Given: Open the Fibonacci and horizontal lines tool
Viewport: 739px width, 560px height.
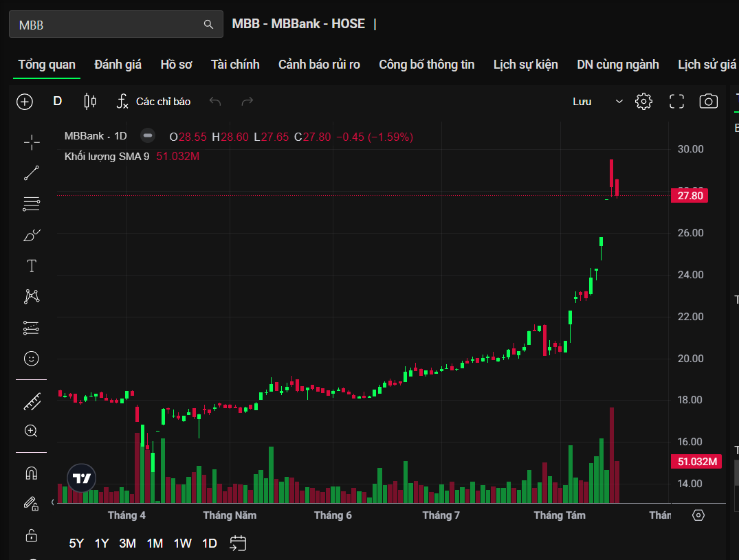Looking at the screenshot, I should (x=32, y=204).
